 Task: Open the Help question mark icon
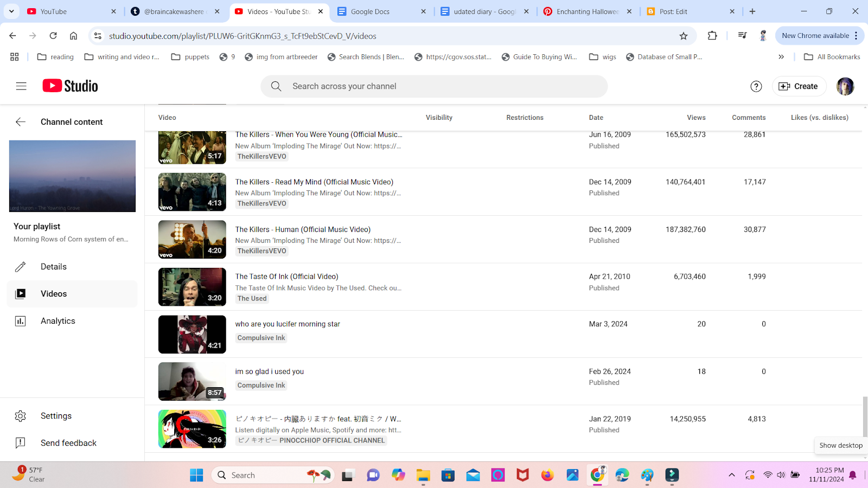pos(756,86)
